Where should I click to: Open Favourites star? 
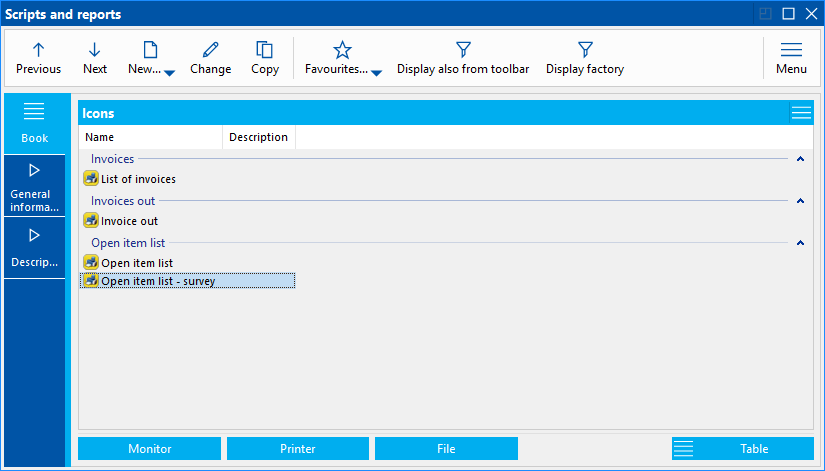(x=337, y=58)
